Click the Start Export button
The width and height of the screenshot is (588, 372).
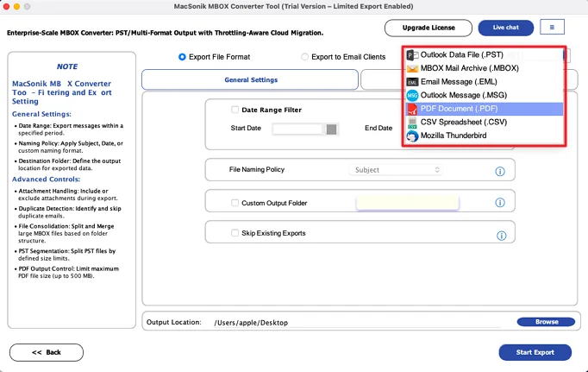click(535, 352)
